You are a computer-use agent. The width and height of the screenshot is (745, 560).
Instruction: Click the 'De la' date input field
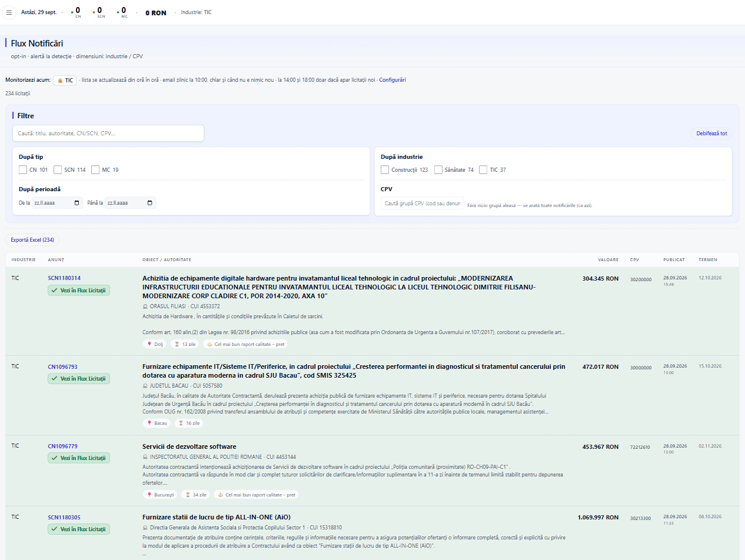click(57, 203)
